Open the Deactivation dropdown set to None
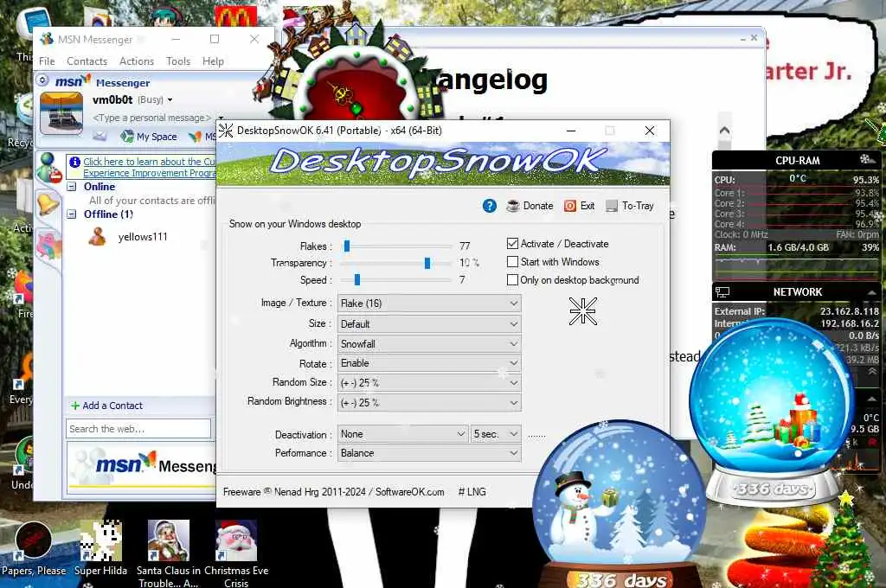 point(403,434)
